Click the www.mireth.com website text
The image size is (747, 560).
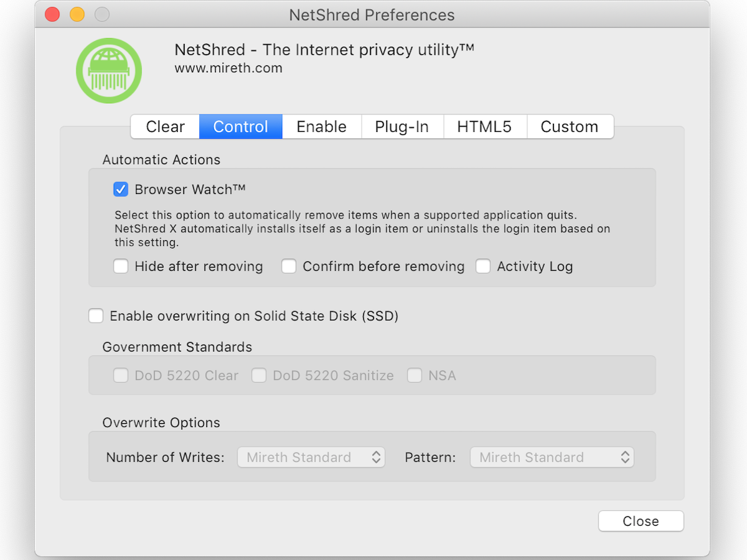click(228, 68)
